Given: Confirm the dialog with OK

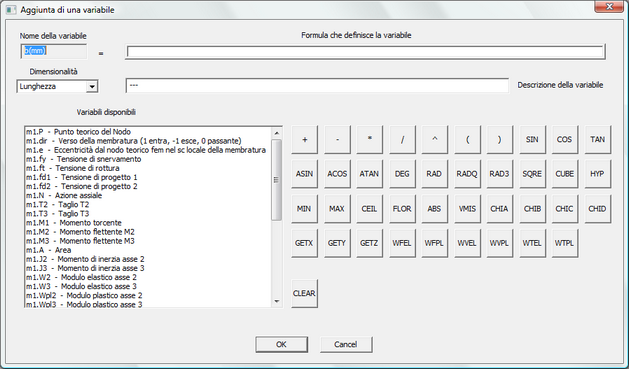Looking at the screenshot, I should [282, 344].
